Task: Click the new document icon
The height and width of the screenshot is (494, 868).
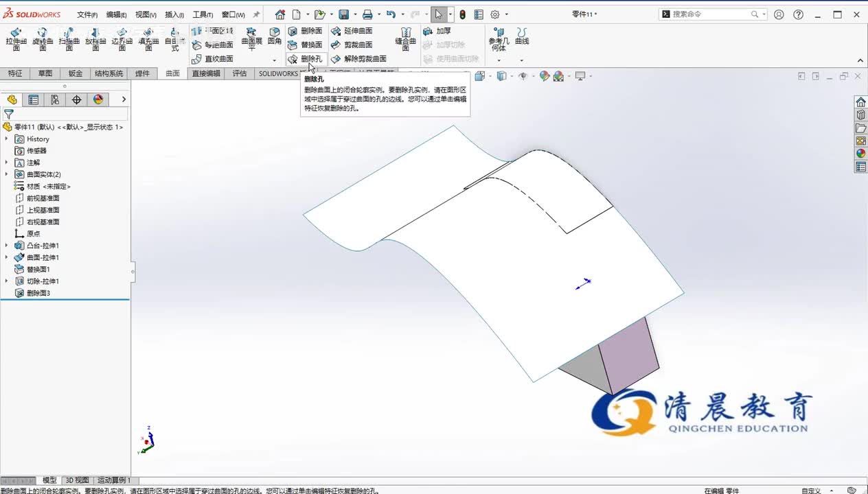Action: tap(296, 14)
